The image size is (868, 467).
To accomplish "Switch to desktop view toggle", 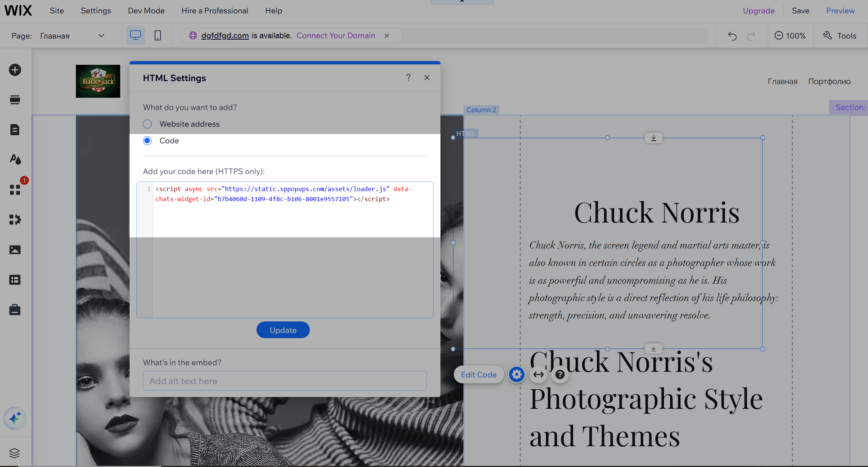I will click(x=135, y=36).
